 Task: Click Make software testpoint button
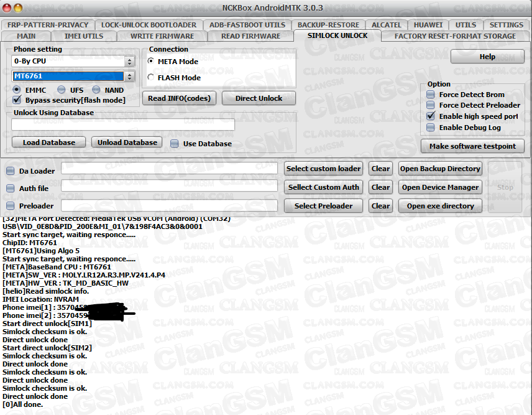[472, 146]
